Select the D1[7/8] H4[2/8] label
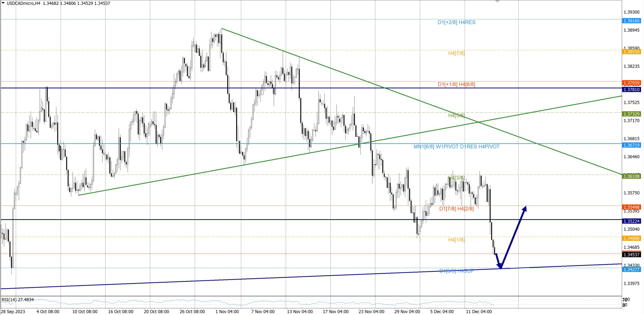This screenshot has width=644, height=315. 456,209
